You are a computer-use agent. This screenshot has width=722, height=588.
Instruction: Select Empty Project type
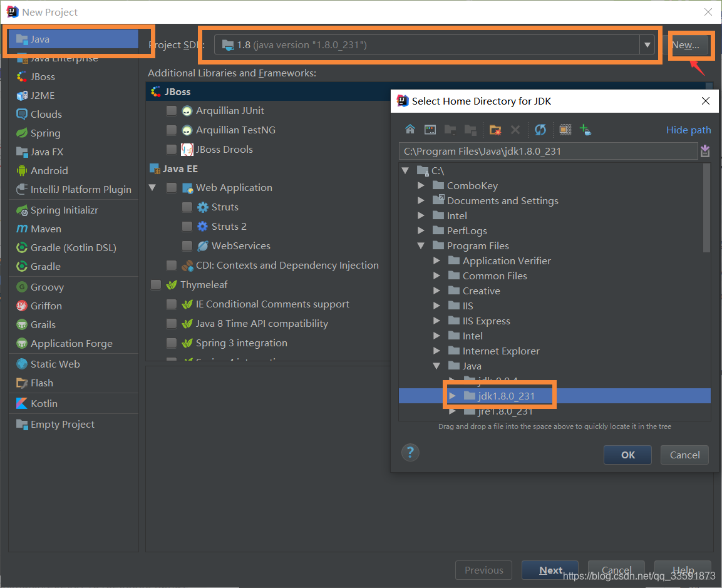pyautogui.click(x=74, y=424)
